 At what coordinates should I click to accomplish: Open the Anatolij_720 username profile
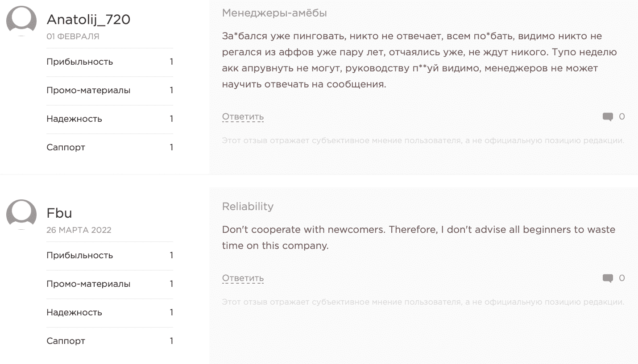(x=88, y=20)
